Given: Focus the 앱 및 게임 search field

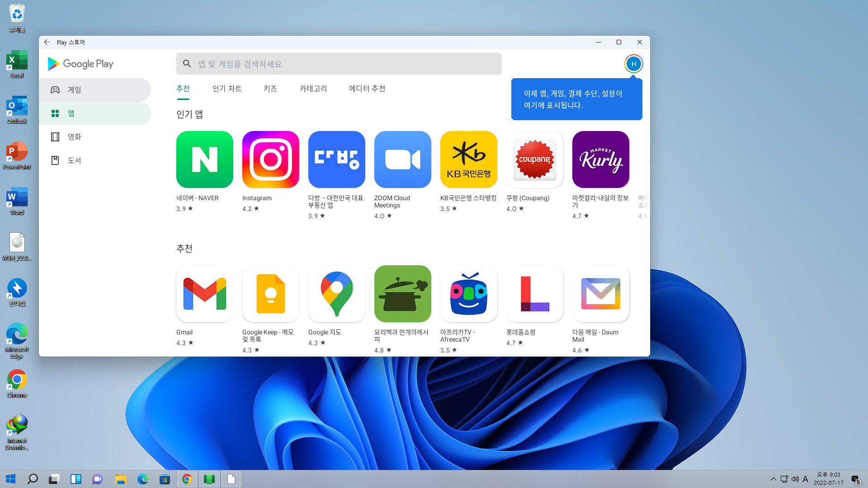Looking at the screenshot, I should (339, 64).
